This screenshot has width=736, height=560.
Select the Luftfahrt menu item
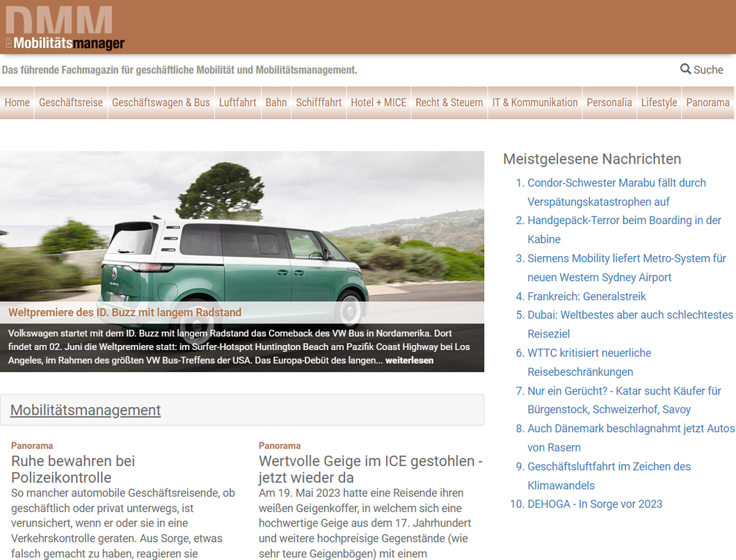[237, 102]
